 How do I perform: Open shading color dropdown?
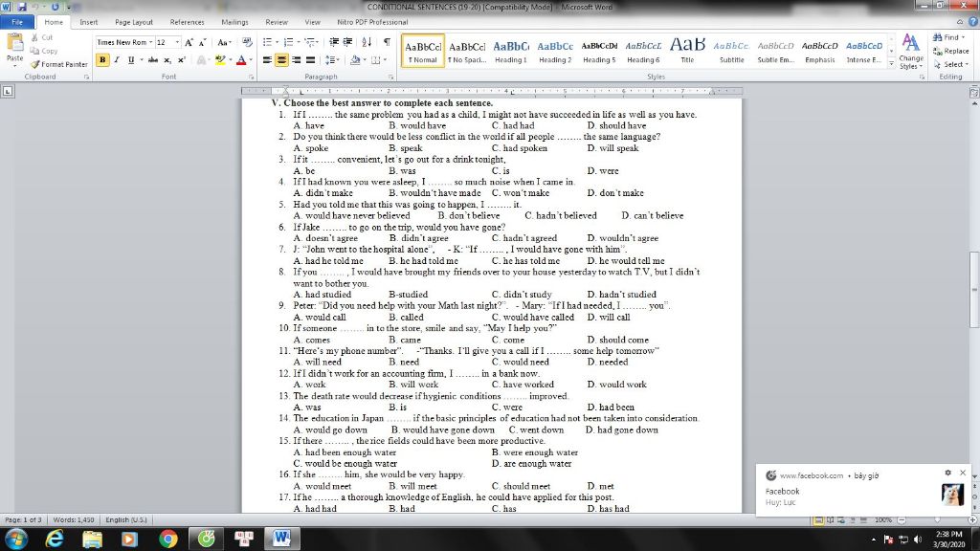pos(364,60)
